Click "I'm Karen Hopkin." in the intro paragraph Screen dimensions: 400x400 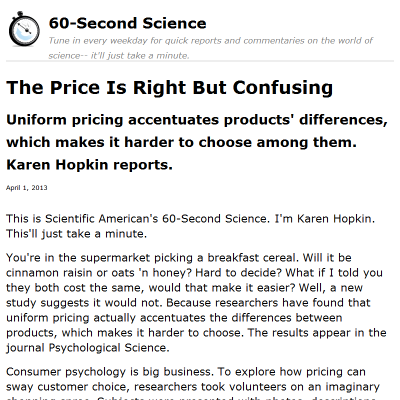[325, 219]
